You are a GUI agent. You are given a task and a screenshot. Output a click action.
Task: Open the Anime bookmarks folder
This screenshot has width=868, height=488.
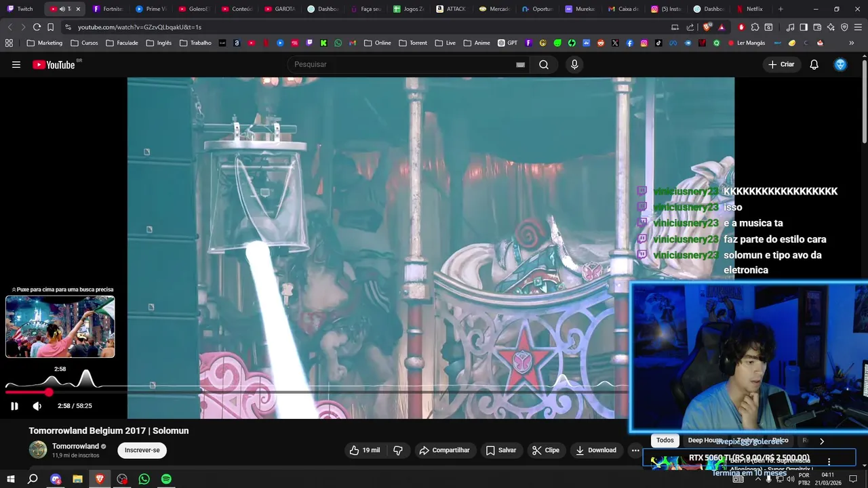[477, 43]
